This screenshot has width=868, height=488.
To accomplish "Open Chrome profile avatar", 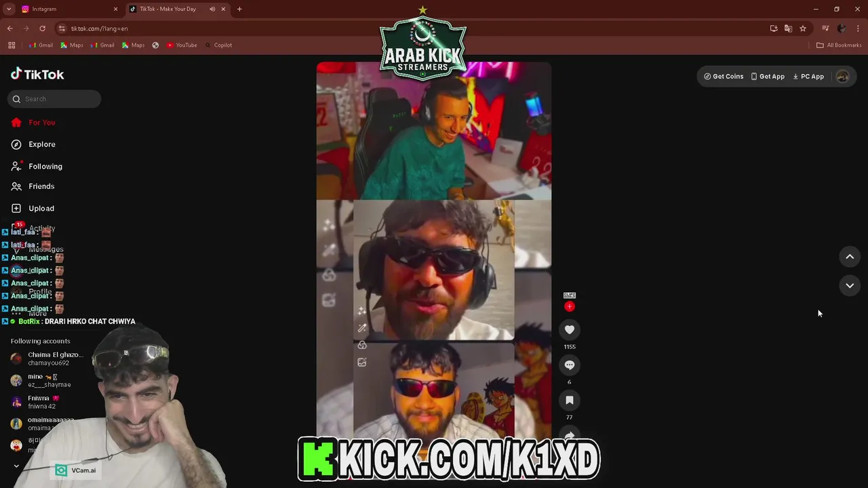I will tap(842, 28).
